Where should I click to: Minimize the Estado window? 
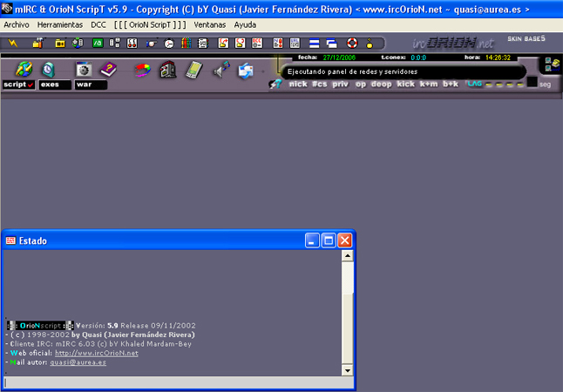point(312,240)
